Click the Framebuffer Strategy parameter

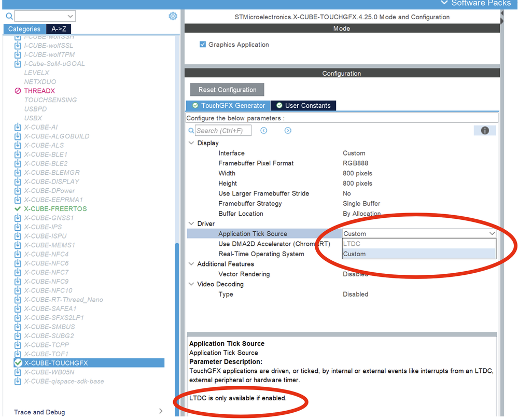250,204
